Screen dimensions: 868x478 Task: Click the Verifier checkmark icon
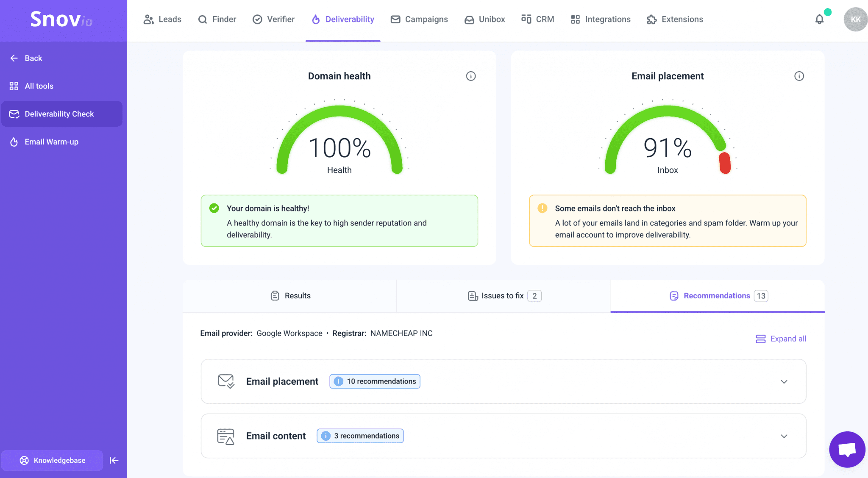tap(257, 19)
